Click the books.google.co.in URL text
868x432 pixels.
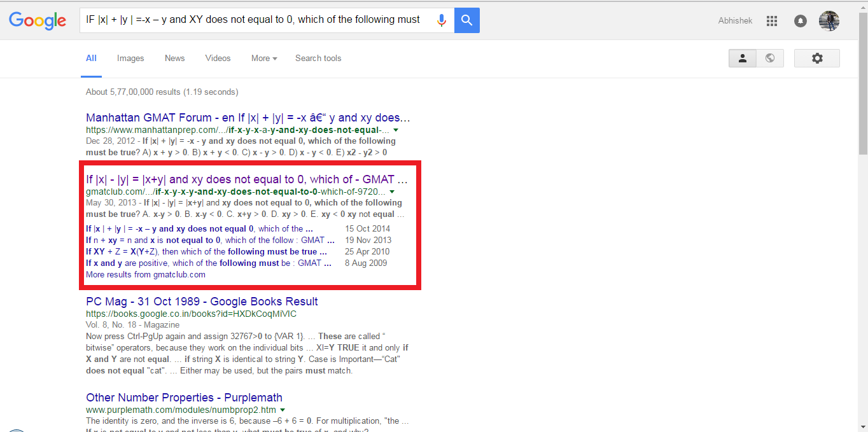(191, 314)
